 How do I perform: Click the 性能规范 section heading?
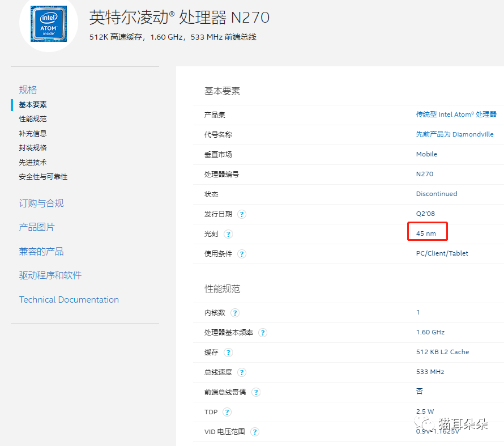click(223, 289)
